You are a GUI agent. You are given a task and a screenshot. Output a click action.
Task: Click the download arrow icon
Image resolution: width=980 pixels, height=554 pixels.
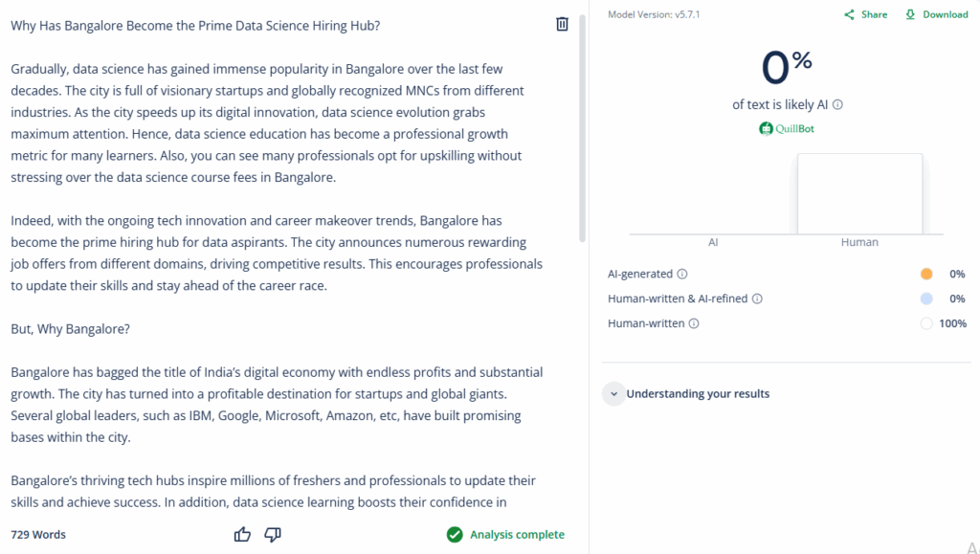[x=910, y=14]
